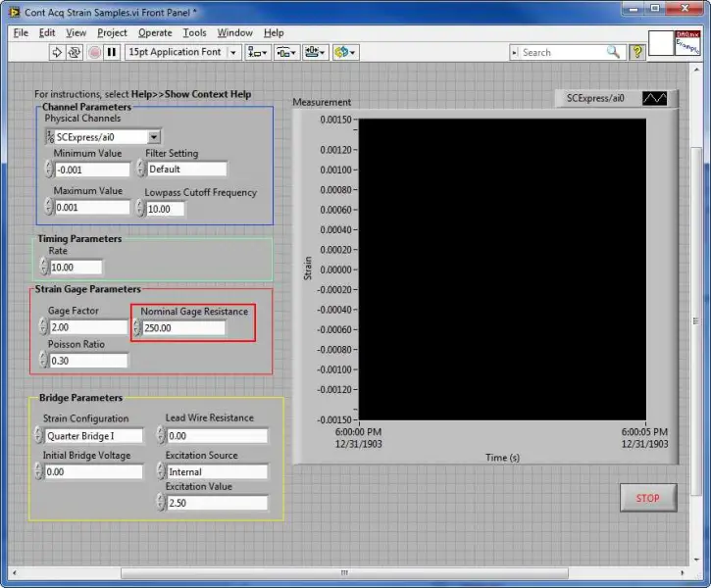Click the 0.00150 Strain axis top label
711x588 pixels.
[x=335, y=120]
